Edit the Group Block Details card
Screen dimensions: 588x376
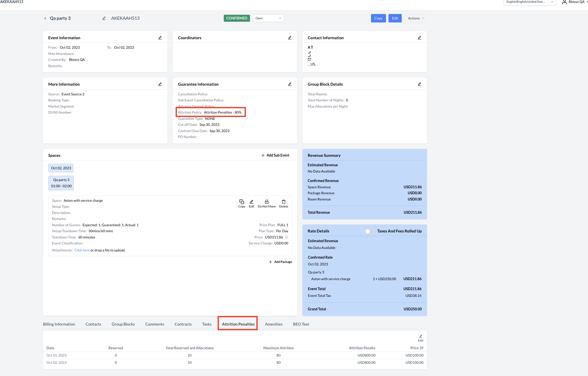419,84
